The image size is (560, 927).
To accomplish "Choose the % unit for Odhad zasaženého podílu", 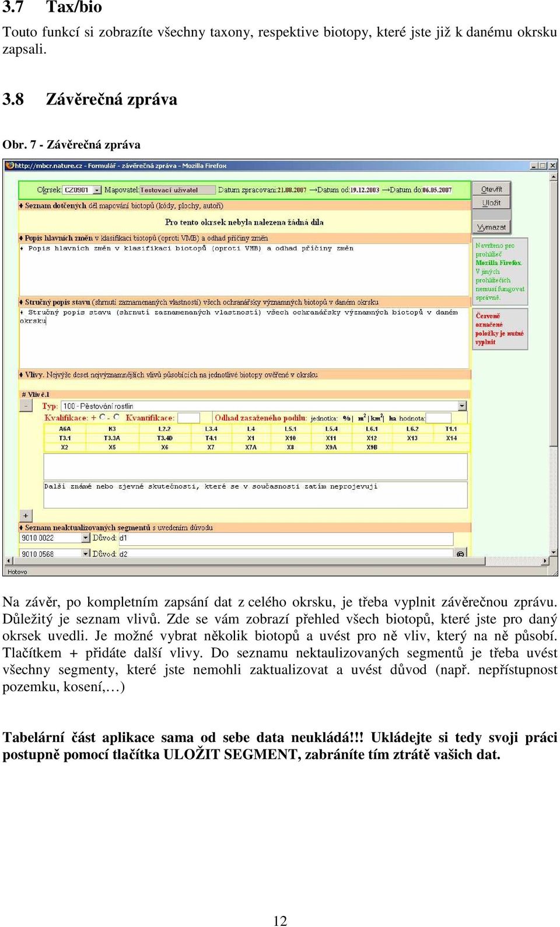I will tap(346, 418).
